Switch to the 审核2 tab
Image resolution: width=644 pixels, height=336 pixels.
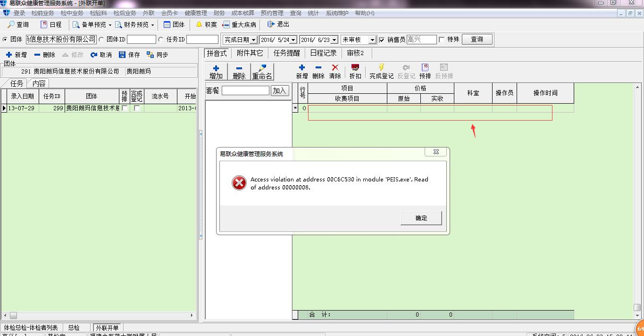point(356,53)
